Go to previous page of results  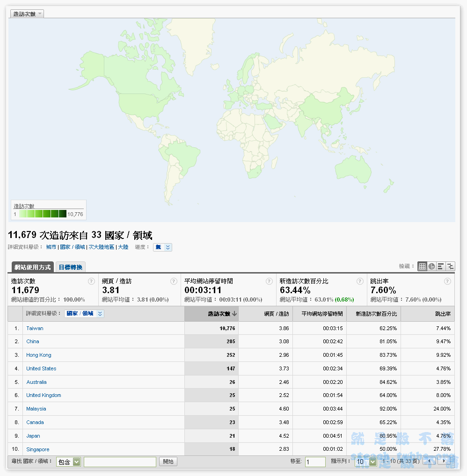coord(429,462)
